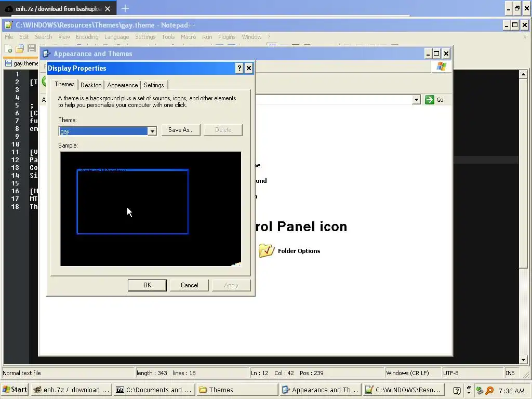Click the theme sample preview image
Image resolution: width=532 pixels, height=399 pixels.
[151, 209]
